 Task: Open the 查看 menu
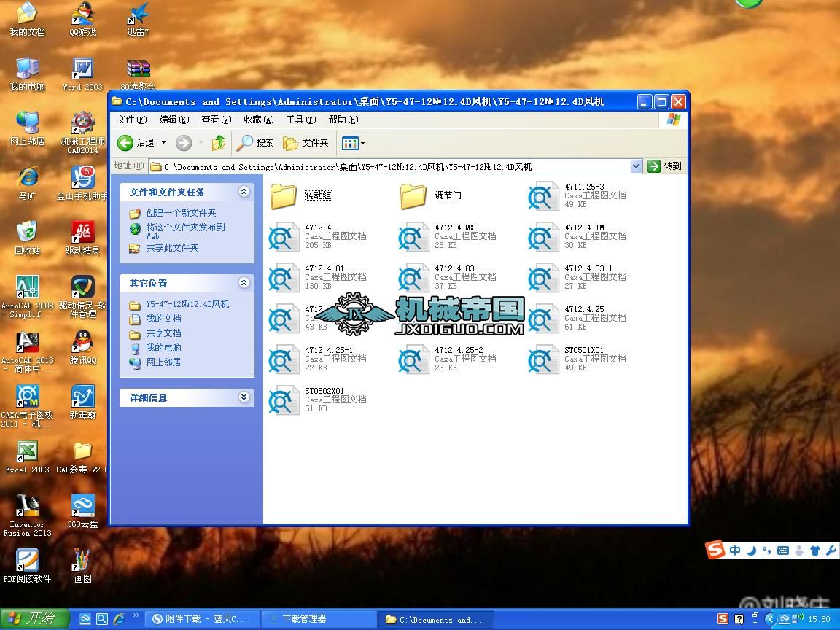tap(215, 120)
